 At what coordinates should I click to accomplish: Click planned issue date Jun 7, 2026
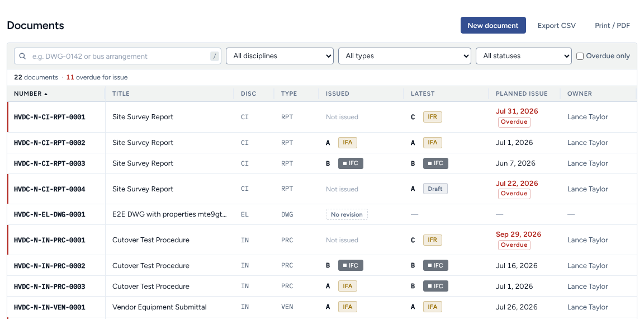click(x=515, y=163)
